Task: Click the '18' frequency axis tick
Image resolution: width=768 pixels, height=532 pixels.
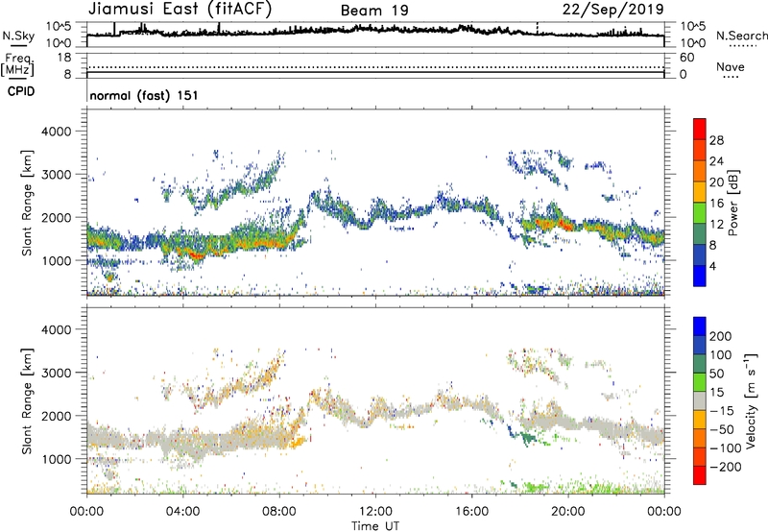Action: (64, 58)
